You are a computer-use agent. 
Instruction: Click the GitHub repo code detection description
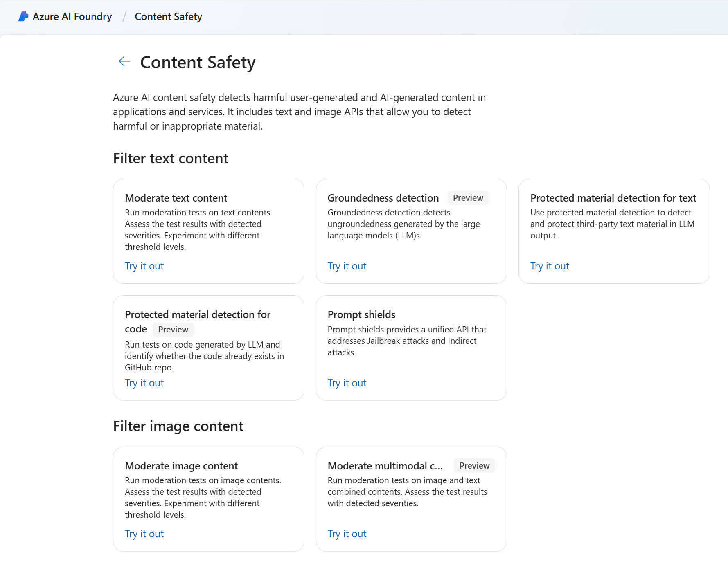tap(204, 356)
